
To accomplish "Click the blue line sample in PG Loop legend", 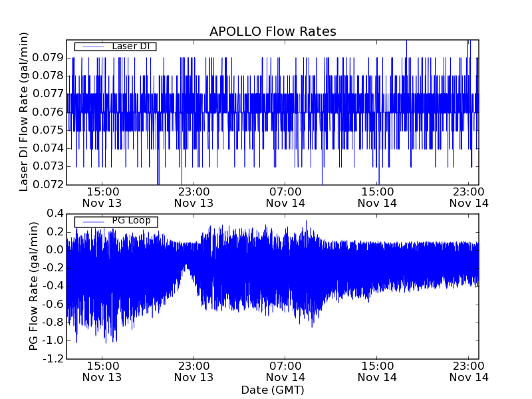I will pos(93,222).
